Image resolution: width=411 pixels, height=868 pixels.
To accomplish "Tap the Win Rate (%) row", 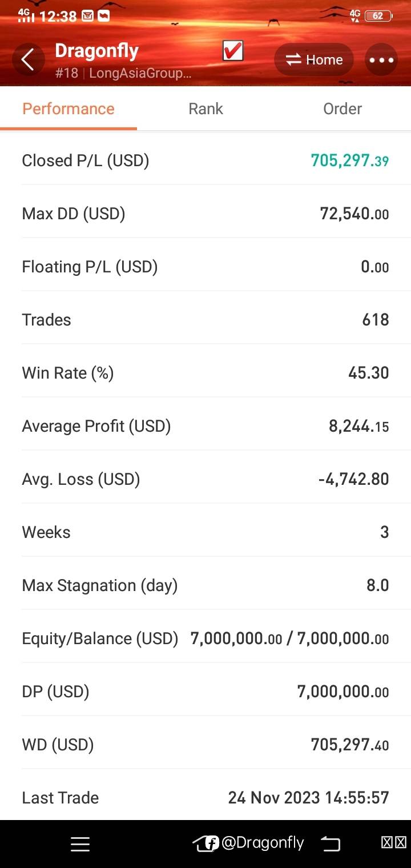I will click(205, 373).
